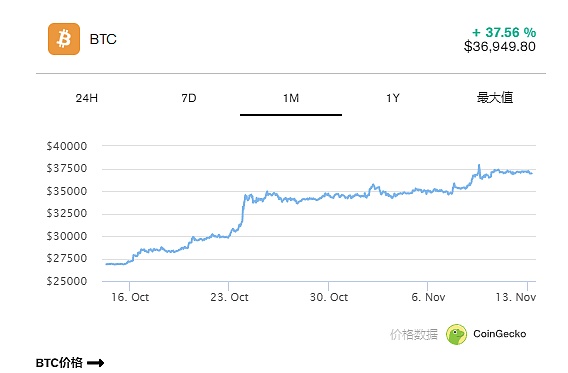Screen dimensions: 568x373
Task: Click the BTC ticker label
Action: [x=103, y=39]
